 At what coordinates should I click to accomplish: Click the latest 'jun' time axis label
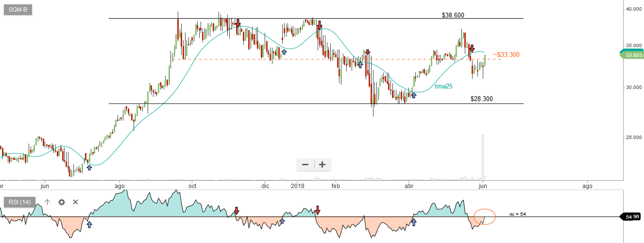(x=482, y=186)
